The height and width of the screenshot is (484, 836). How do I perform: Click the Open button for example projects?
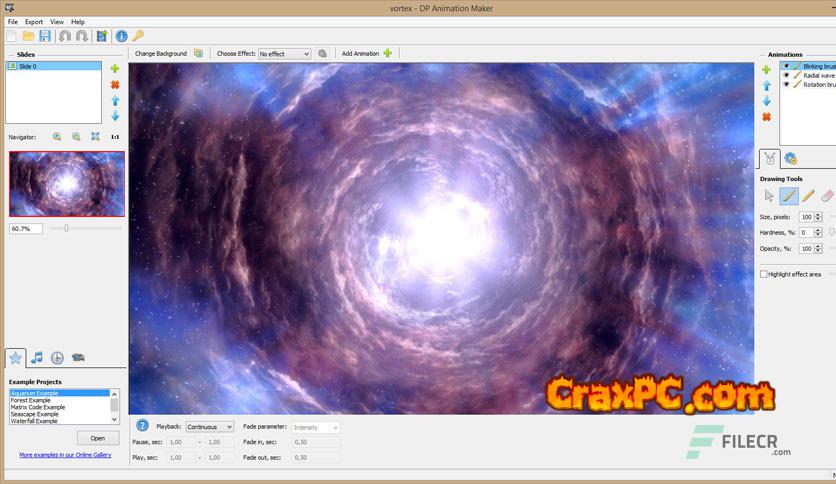[x=98, y=438]
